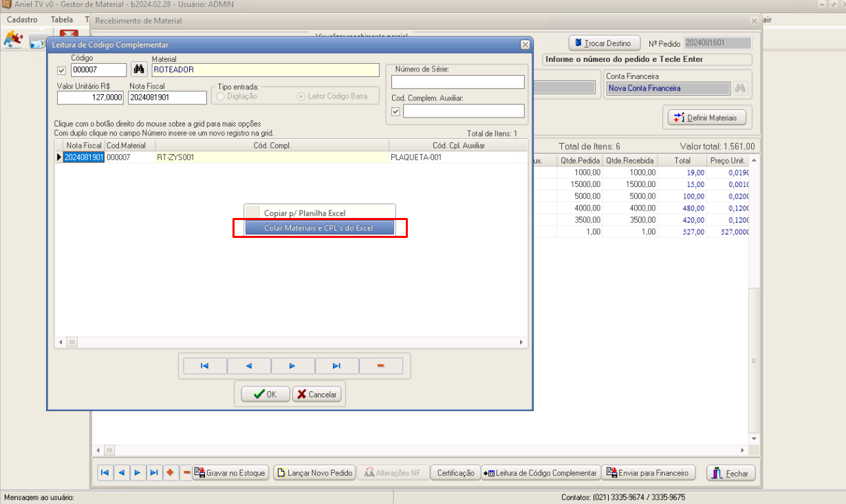Close the Leitura de Código Complementar dialog

click(525, 45)
